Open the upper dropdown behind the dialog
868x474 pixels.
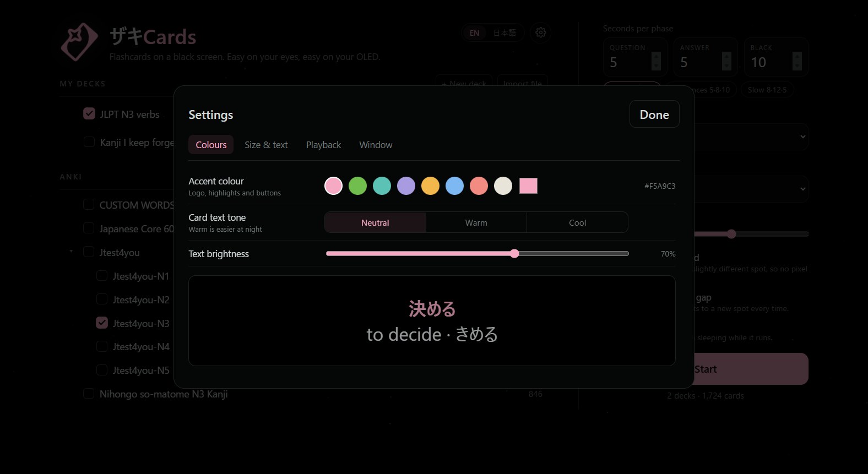tap(751, 137)
